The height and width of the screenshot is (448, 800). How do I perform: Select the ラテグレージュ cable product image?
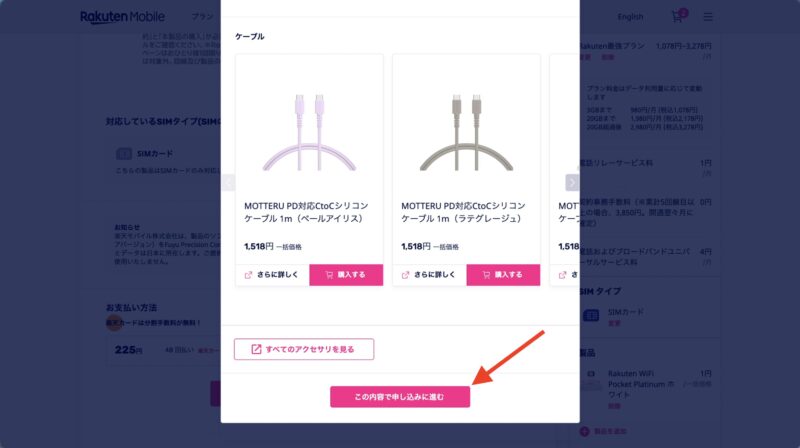466,132
